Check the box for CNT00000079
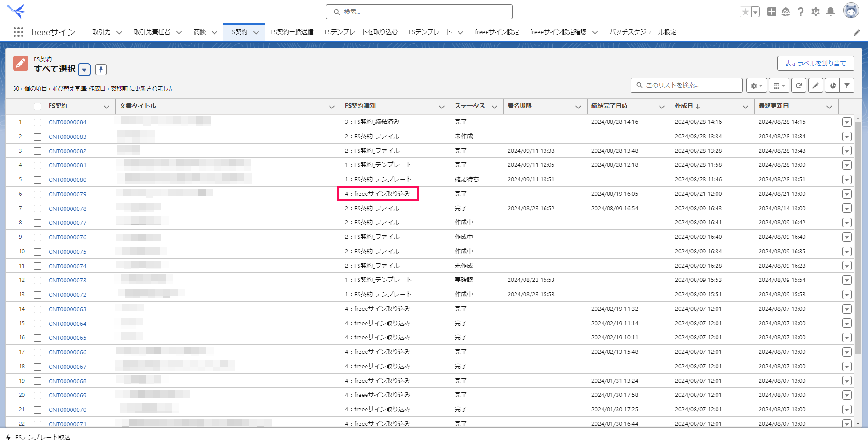Viewport: 868px width, 446px height. click(x=37, y=194)
